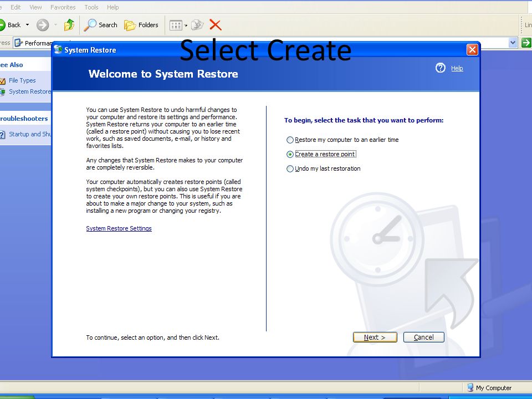Image resolution: width=532 pixels, height=399 pixels.
Task: Open System Restore link in sidebar
Action: pos(30,91)
